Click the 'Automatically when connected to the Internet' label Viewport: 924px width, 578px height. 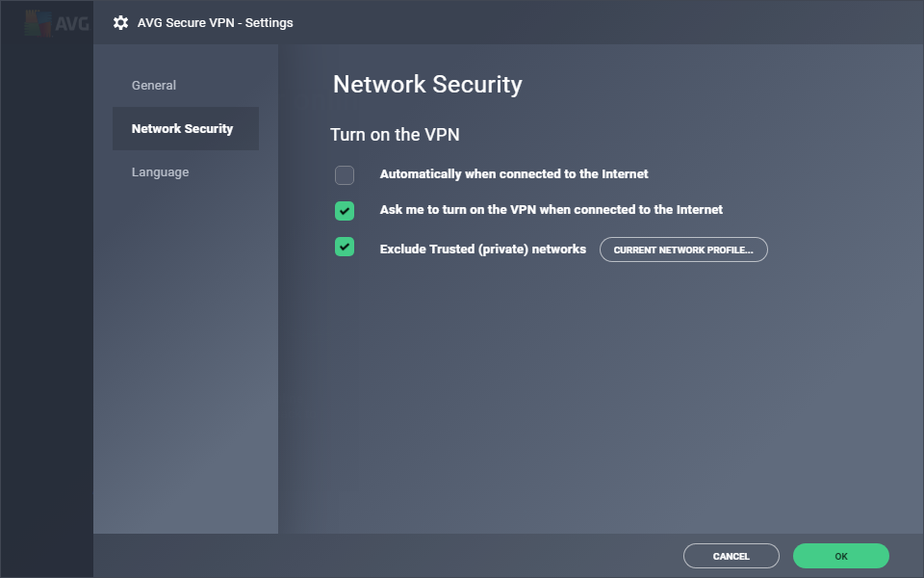(x=514, y=174)
